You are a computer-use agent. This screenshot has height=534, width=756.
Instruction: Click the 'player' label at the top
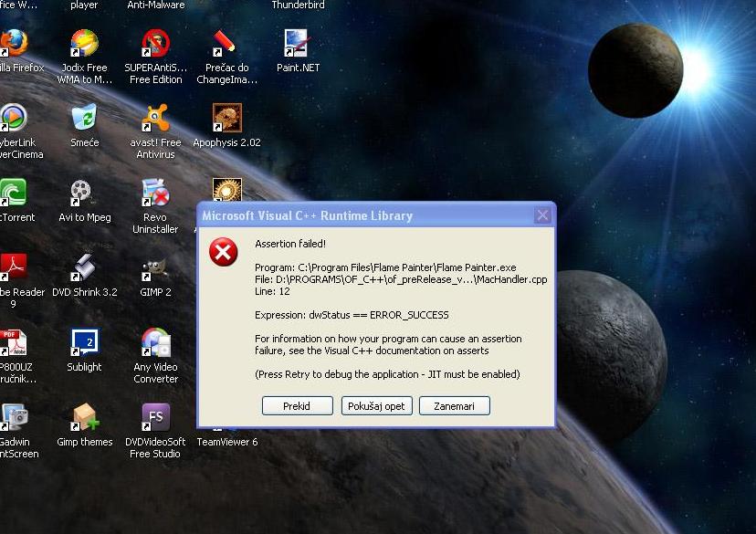point(84,5)
